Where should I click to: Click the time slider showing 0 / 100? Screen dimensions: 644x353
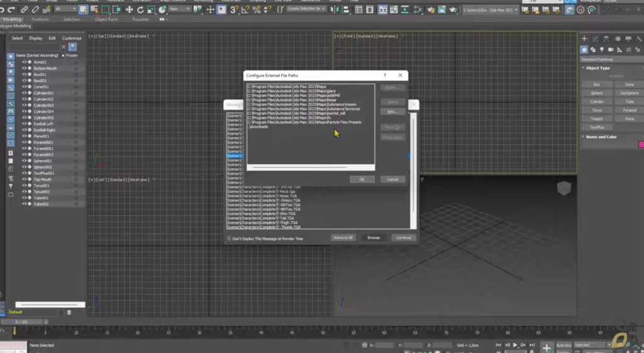22,322
